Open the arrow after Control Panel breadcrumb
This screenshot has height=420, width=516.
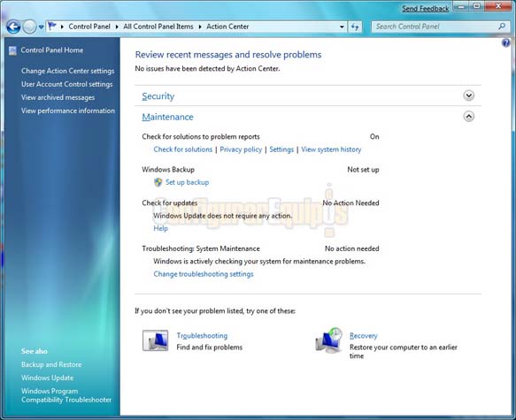click(117, 27)
